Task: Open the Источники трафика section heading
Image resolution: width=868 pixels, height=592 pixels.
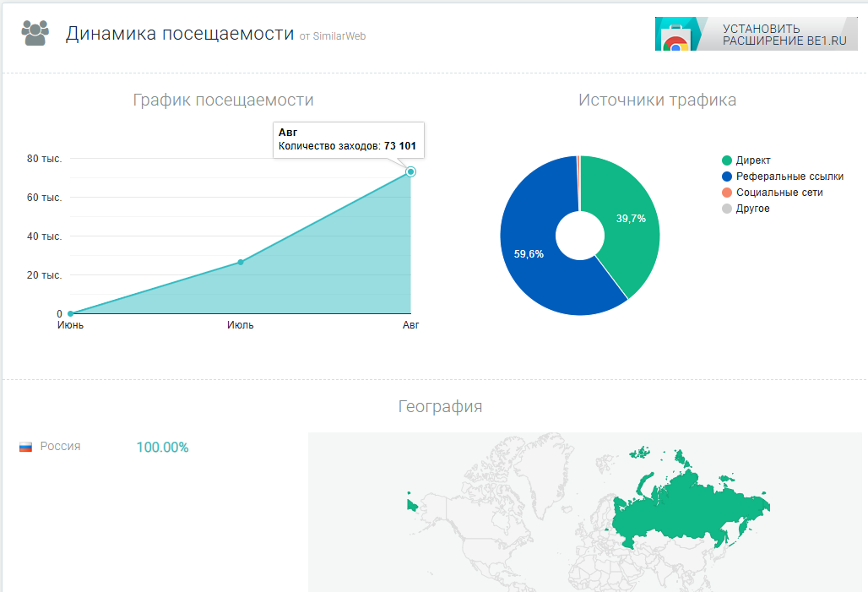Action: (658, 100)
